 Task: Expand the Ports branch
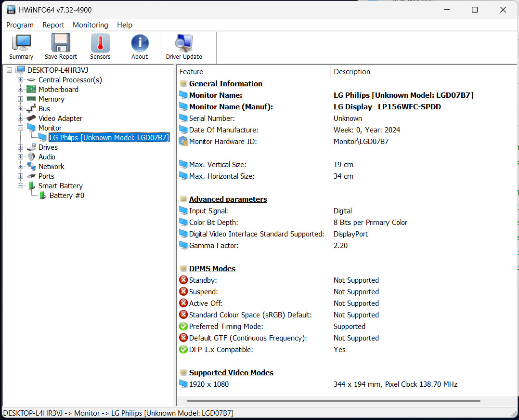(x=21, y=176)
